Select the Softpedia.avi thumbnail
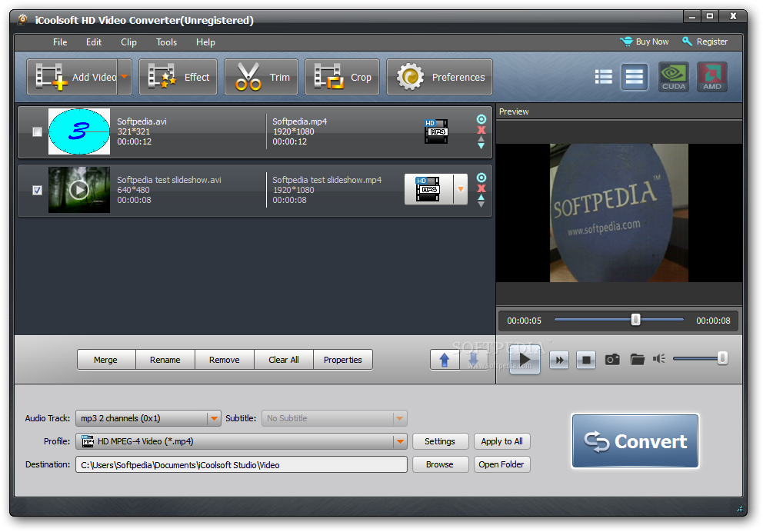763x532 pixels. click(x=78, y=131)
